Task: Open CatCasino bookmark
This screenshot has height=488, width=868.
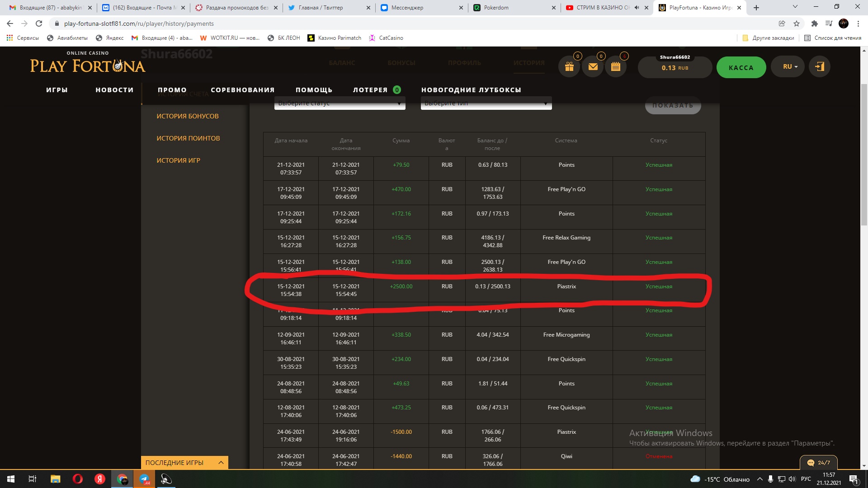Action: pyautogui.click(x=386, y=38)
